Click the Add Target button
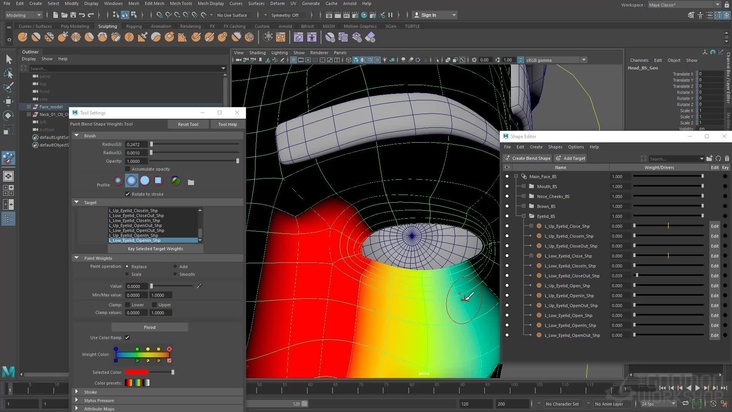 coord(570,158)
